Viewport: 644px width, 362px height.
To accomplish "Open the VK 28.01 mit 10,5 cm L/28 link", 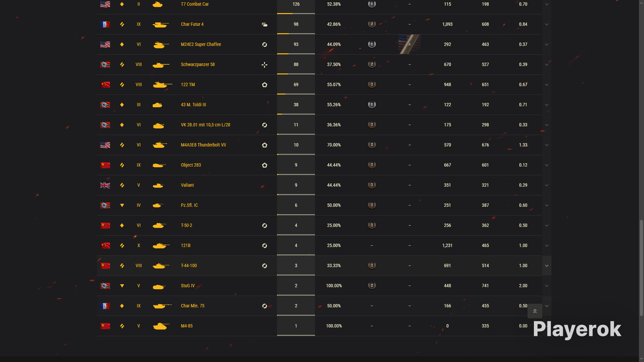I will pyautogui.click(x=205, y=125).
